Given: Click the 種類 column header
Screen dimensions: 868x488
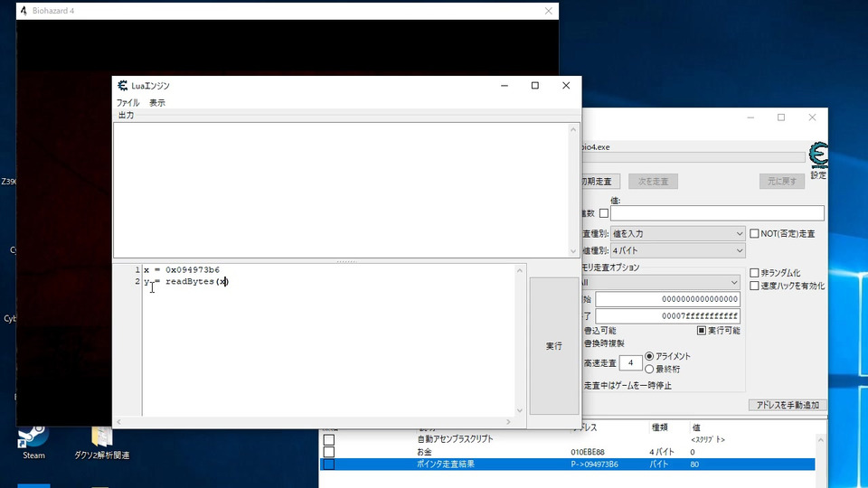Looking at the screenshot, I should [x=660, y=427].
